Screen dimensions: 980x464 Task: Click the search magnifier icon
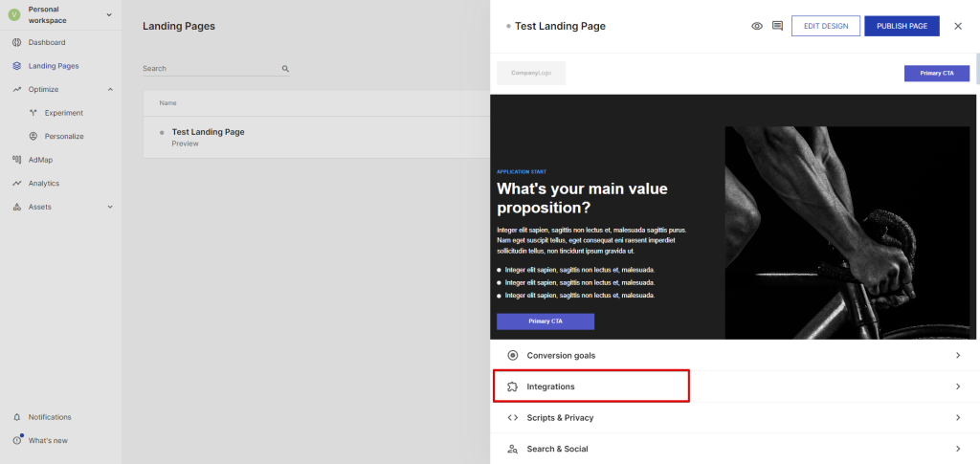[285, 69]
